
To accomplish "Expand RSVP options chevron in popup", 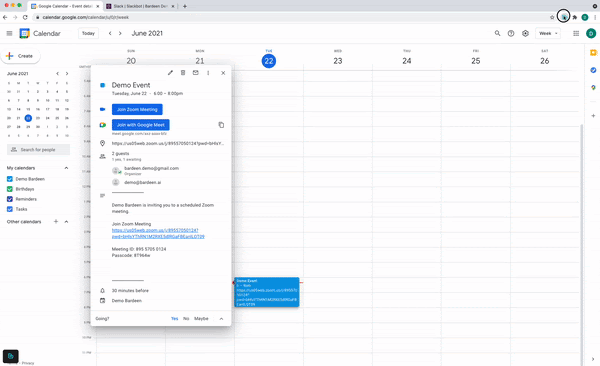I will coord(221,319).
